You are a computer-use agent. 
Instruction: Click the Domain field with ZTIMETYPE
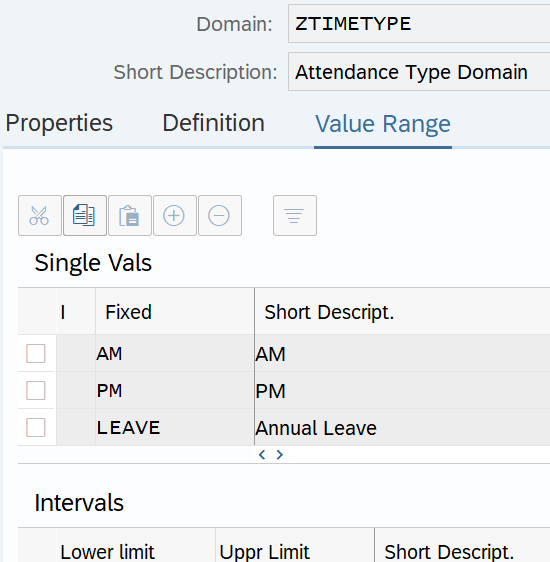(419, 24)
